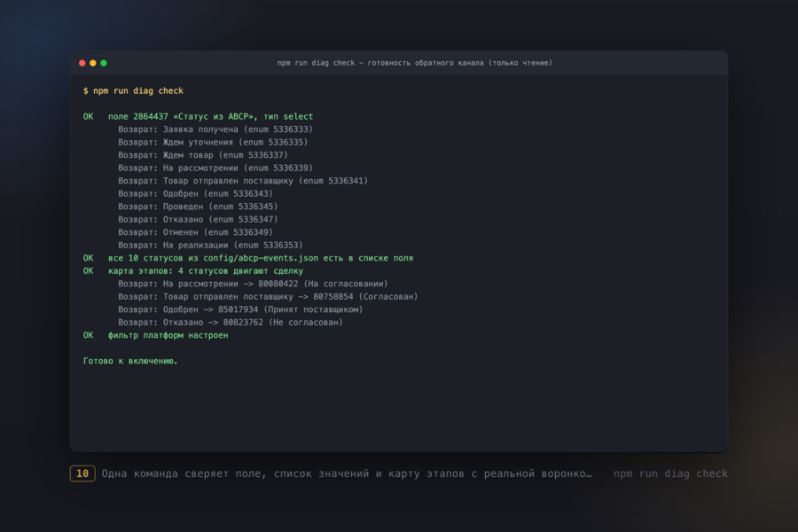
Task: Select the line ending with "(enum 5336339)"
Action: (215, 168)
